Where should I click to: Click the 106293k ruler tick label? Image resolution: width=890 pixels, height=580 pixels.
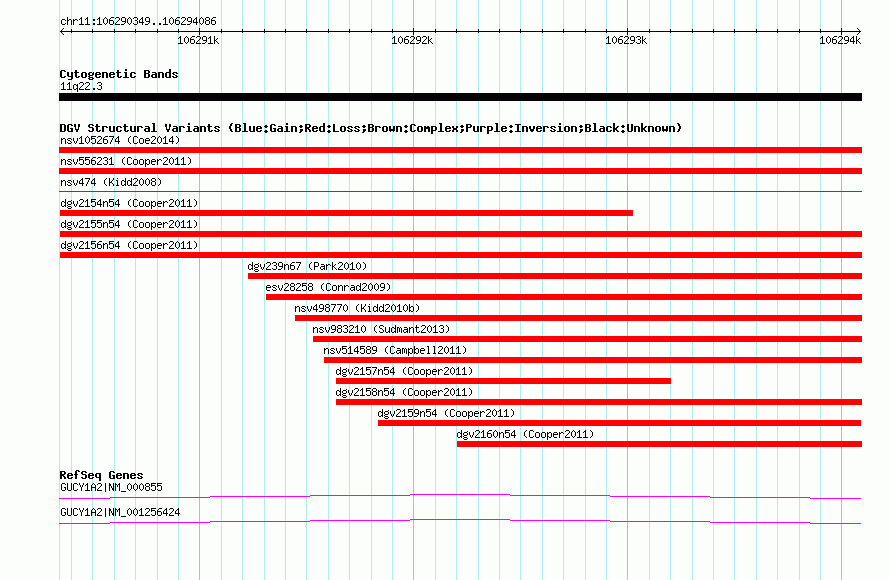pos(626,40)
